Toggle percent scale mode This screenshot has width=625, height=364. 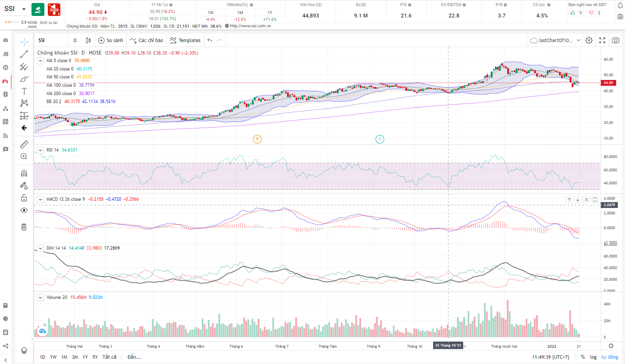click(x=583, y=357)
